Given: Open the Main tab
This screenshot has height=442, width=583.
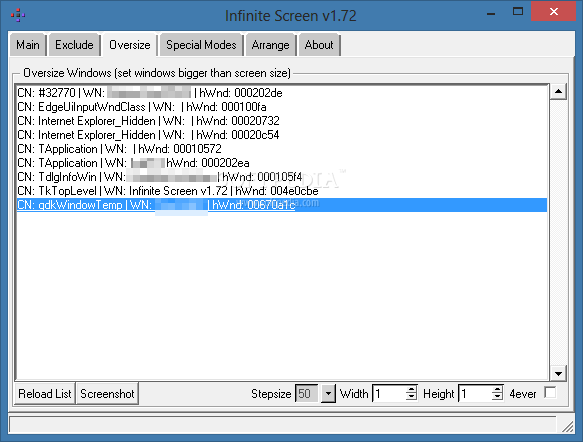Looking at the screenshot, I should click(x=28, y=45).
